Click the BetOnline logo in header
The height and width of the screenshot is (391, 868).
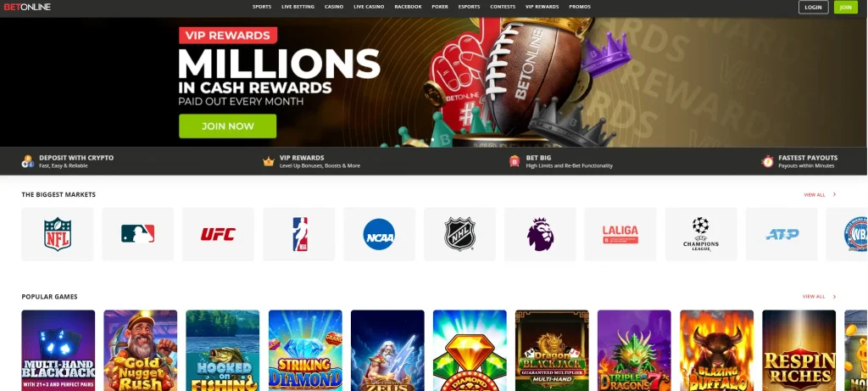click(27, 7)
